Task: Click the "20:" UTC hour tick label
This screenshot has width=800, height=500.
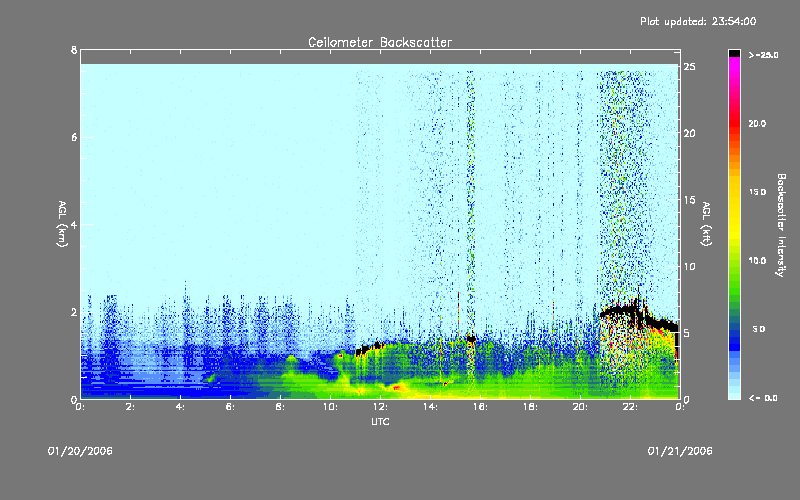Action: tap(580, 407)
